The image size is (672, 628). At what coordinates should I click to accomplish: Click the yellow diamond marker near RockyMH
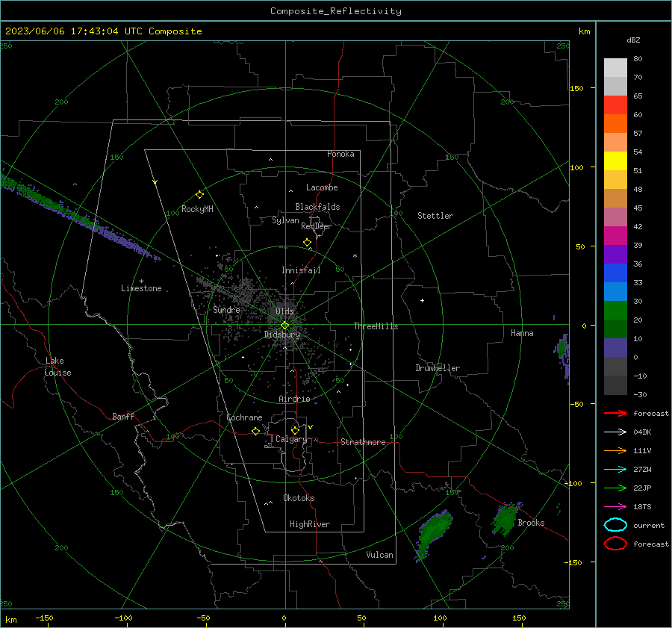(x=199, y=195)
